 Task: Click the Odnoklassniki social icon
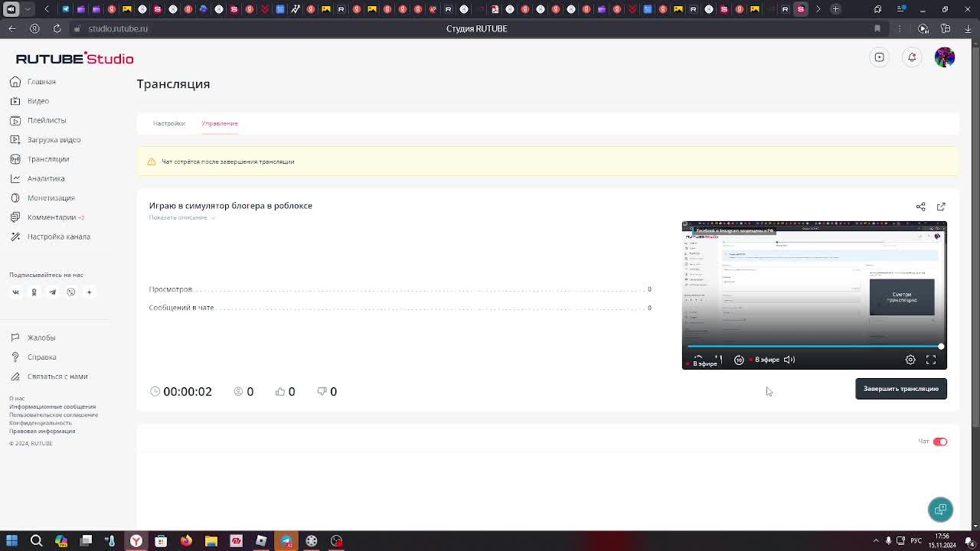pyautogui.click(x=34, y=292)
